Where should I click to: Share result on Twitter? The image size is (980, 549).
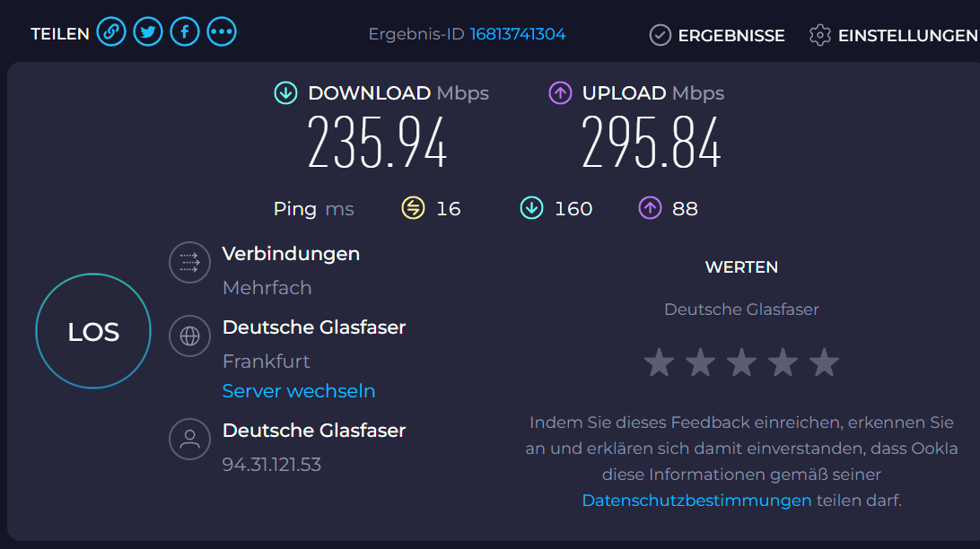148,32
